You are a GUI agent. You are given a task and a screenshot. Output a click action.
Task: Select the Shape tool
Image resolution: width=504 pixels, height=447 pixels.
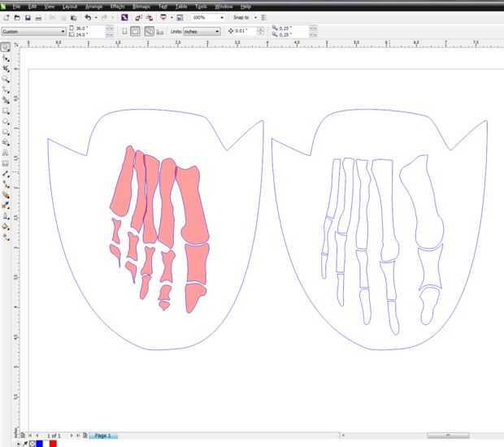(6, 59)
